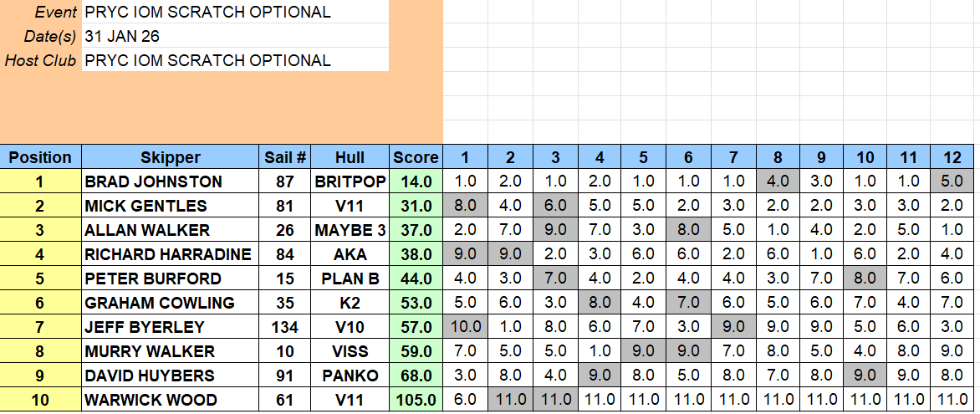
Task: Select the Date(s) value cell
Action: 234,37
